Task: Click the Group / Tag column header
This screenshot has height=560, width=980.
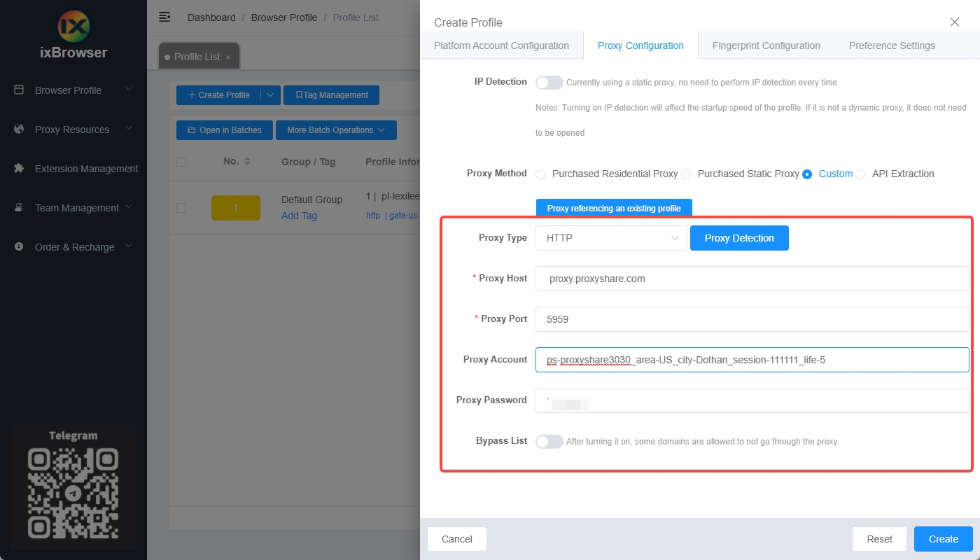Action: (x=308, y=162)
